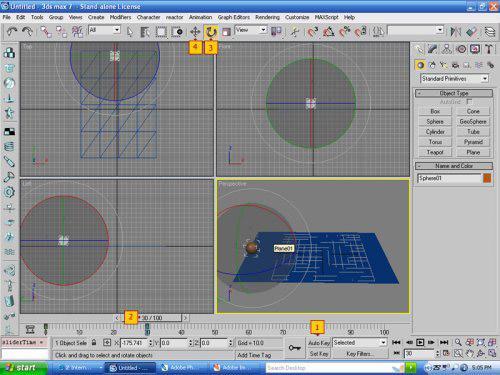
Task: Choose the Select Object arrow tool
Action: (x=130, y=32)
